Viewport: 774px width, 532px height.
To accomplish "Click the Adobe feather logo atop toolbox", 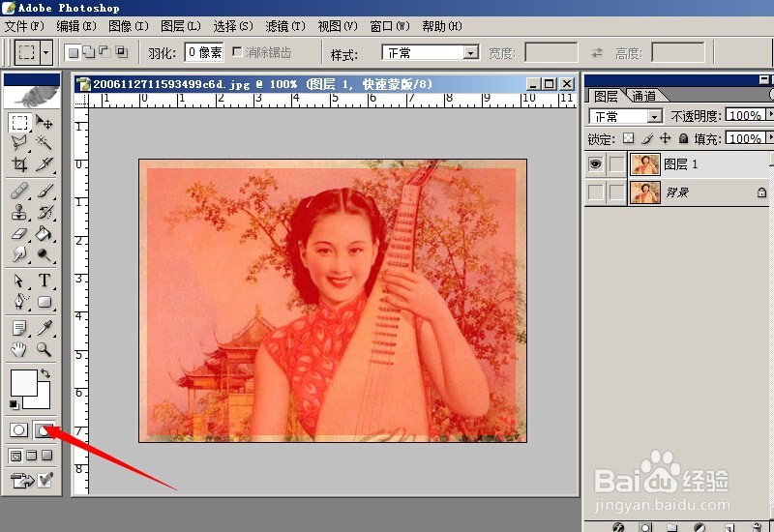I will coord(32,96).
